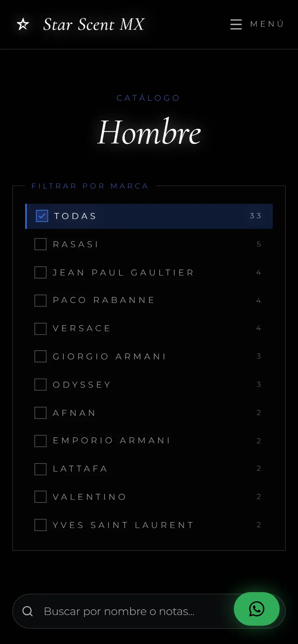This screenshot has width=298, height=644.
Task: Go to Star Scent MX home
Action: [x=94, y=24]
